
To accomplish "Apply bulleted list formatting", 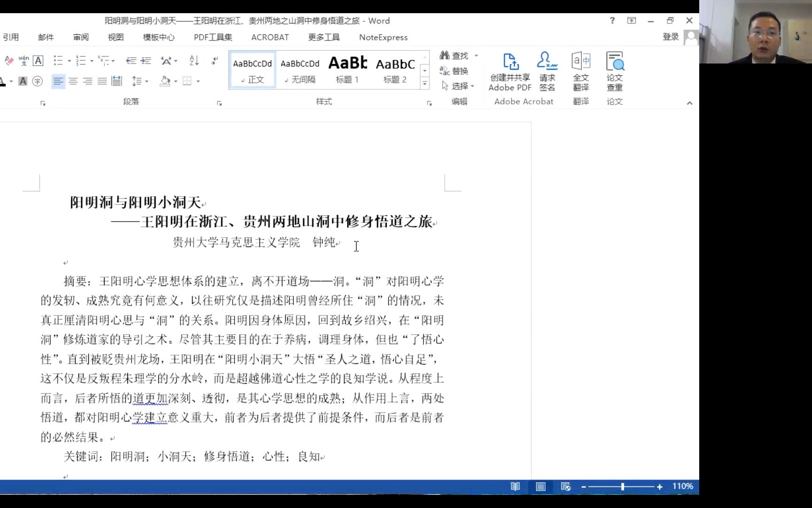I will [58, 60].
